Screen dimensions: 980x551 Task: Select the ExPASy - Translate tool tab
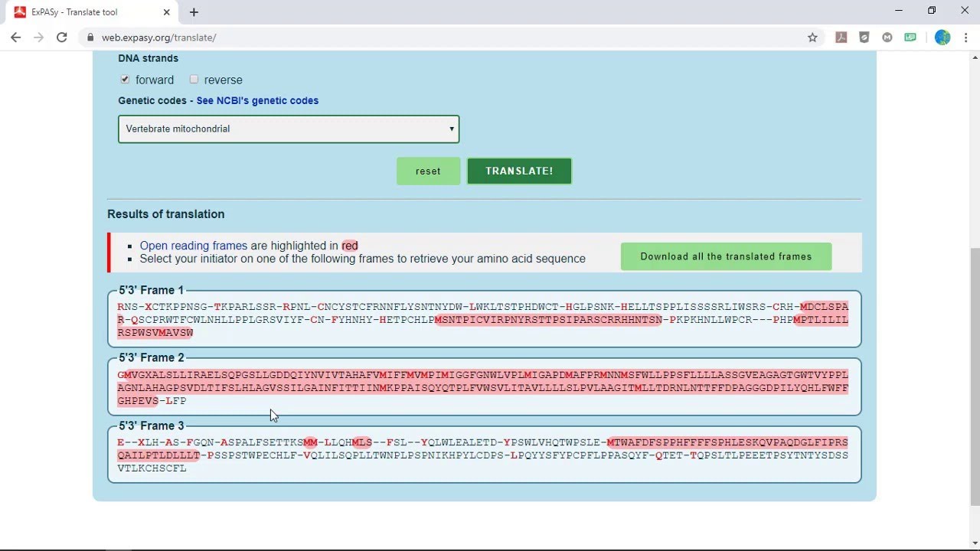(93, 12)
